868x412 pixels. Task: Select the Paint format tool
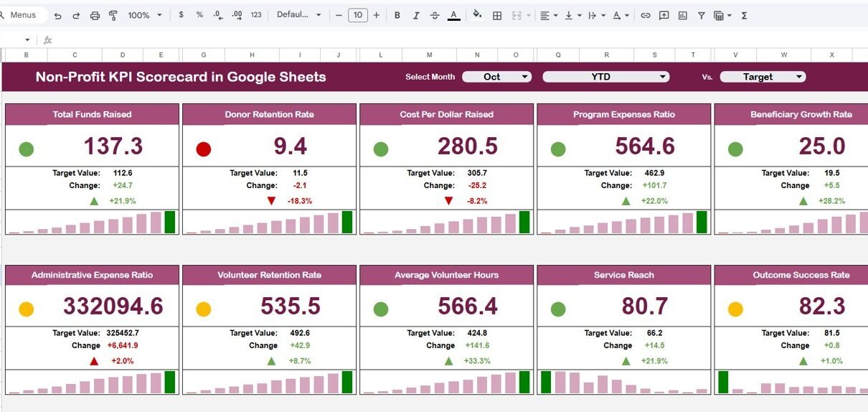[x=113, y=15]
